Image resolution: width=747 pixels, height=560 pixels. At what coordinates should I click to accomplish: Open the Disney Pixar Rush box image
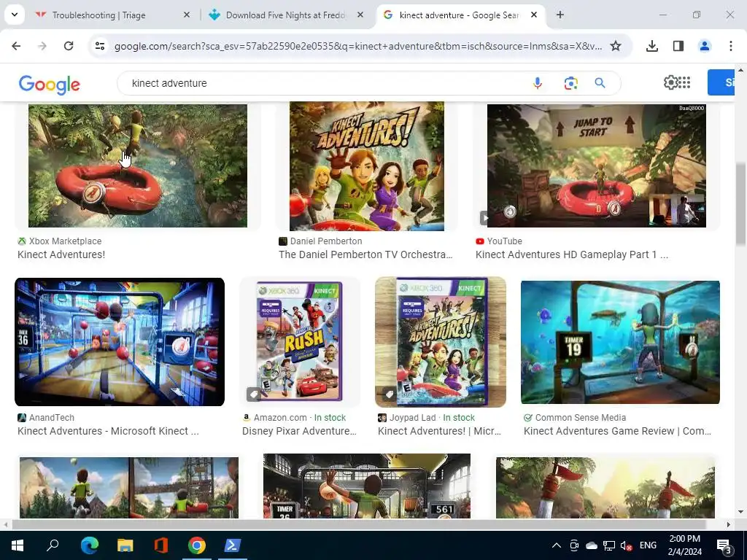click(x=300, y=342)
